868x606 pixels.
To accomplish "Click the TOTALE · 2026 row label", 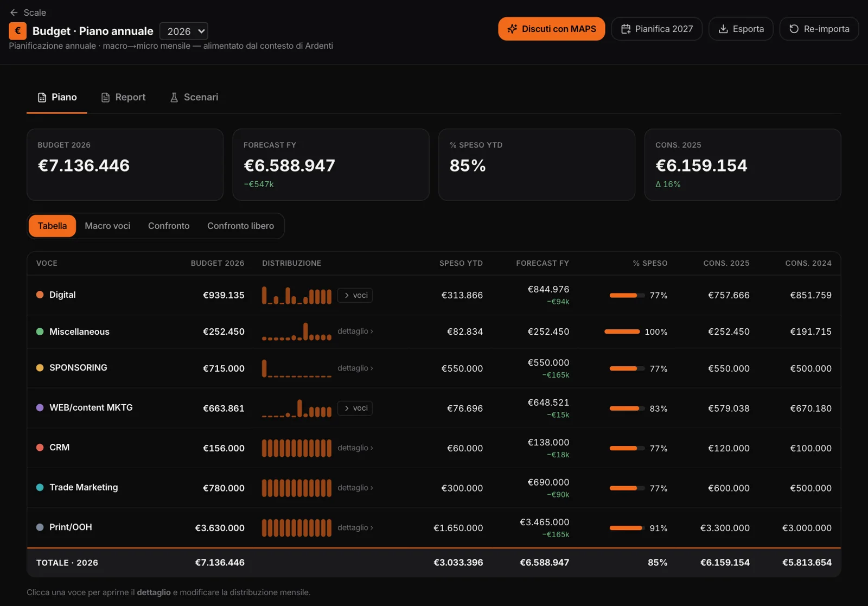I will point(67,563).
